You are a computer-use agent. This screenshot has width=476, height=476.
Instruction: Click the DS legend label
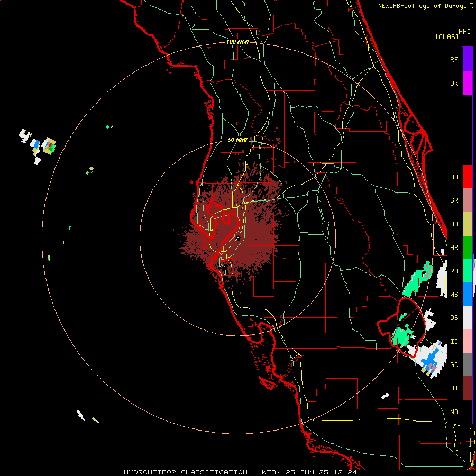[454, 318]
